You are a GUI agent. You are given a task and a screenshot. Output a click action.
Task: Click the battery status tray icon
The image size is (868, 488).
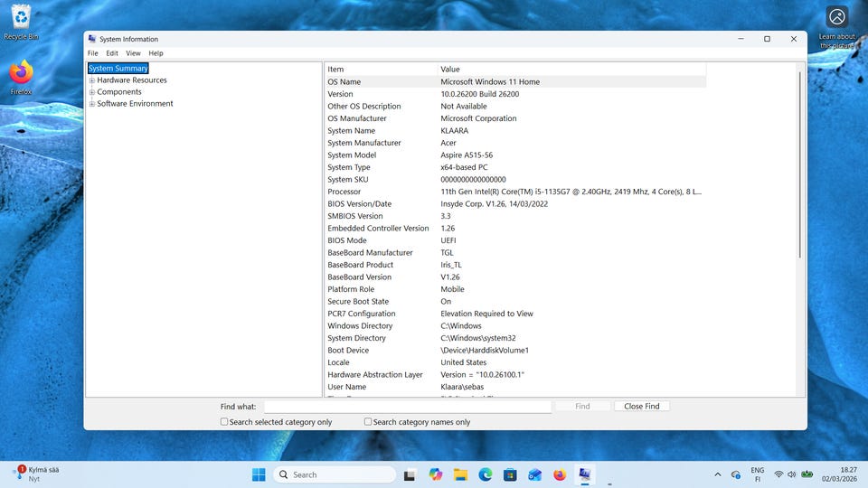[x=807, y=474]
